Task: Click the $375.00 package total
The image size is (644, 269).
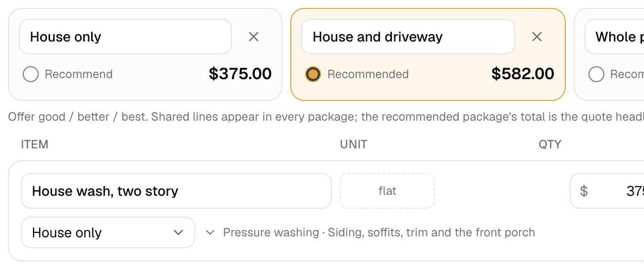Action: pyautogui.click(x=240, y=74)
